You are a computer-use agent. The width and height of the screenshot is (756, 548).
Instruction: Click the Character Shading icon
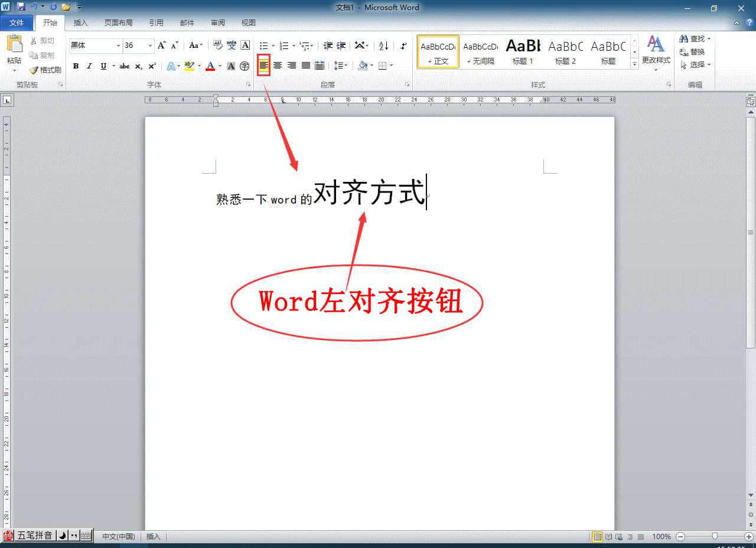click(231, 66)
